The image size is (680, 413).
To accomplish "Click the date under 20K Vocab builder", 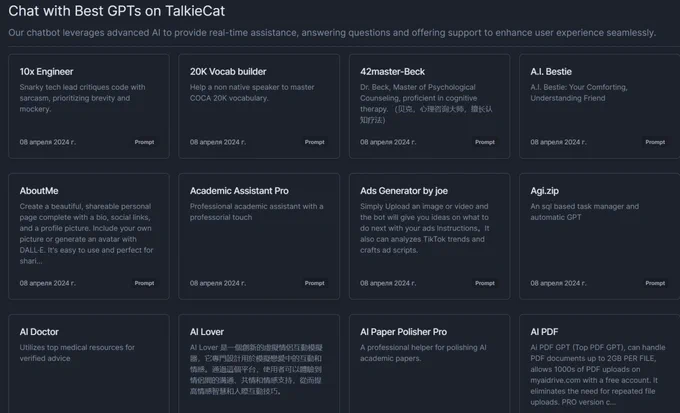I will (x=218, y=142).
